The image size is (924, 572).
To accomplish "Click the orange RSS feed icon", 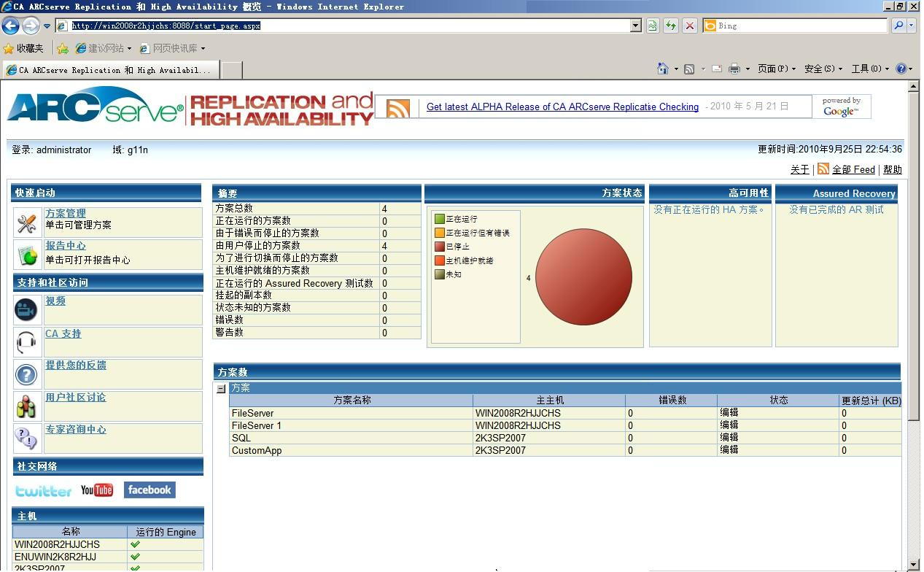I will click(397, 107).
